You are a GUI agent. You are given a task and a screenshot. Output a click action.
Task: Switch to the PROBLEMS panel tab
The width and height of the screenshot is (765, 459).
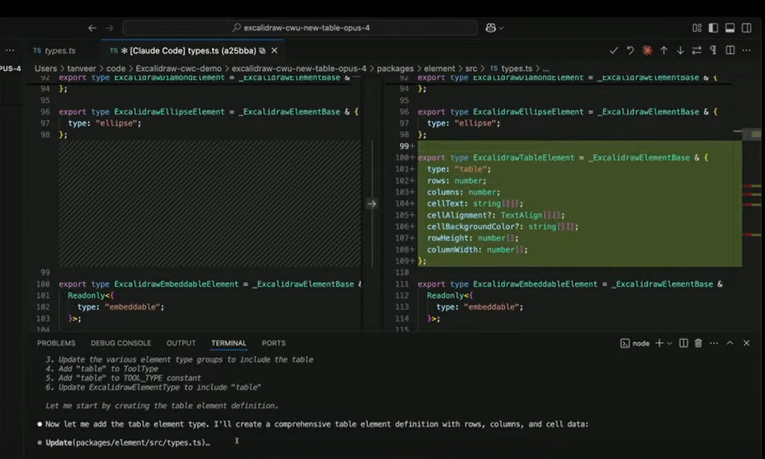click(x=56, y=343)
